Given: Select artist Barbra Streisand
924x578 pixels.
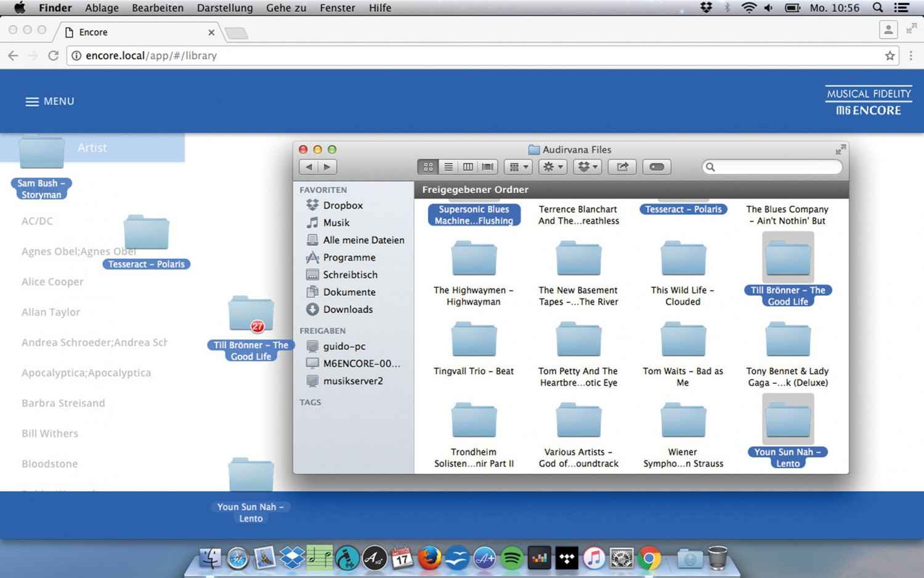Looking at the screenshot, I should [x=63, y=403].
